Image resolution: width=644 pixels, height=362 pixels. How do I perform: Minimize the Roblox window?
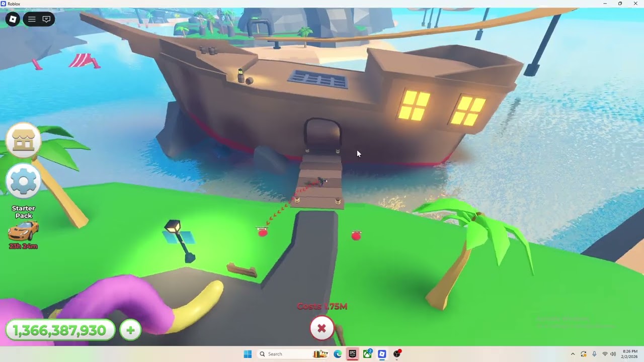pyautogui.click(x=605, y=4)
